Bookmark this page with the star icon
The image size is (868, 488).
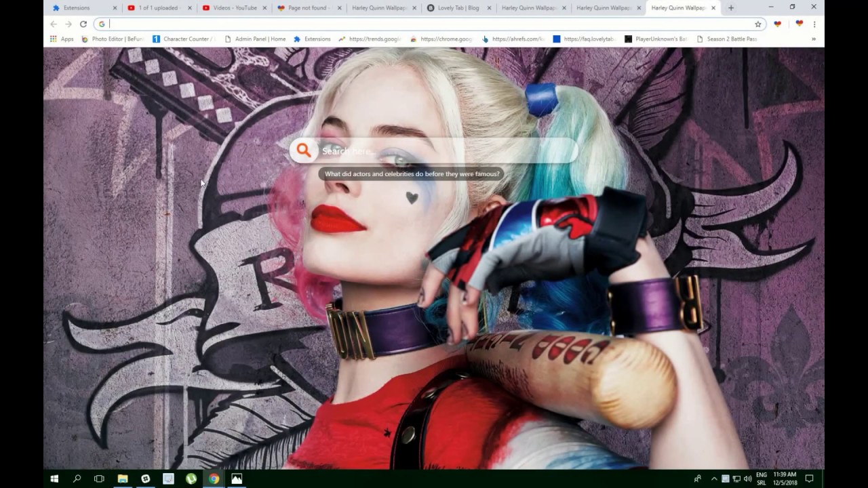[x=758, y=24]
